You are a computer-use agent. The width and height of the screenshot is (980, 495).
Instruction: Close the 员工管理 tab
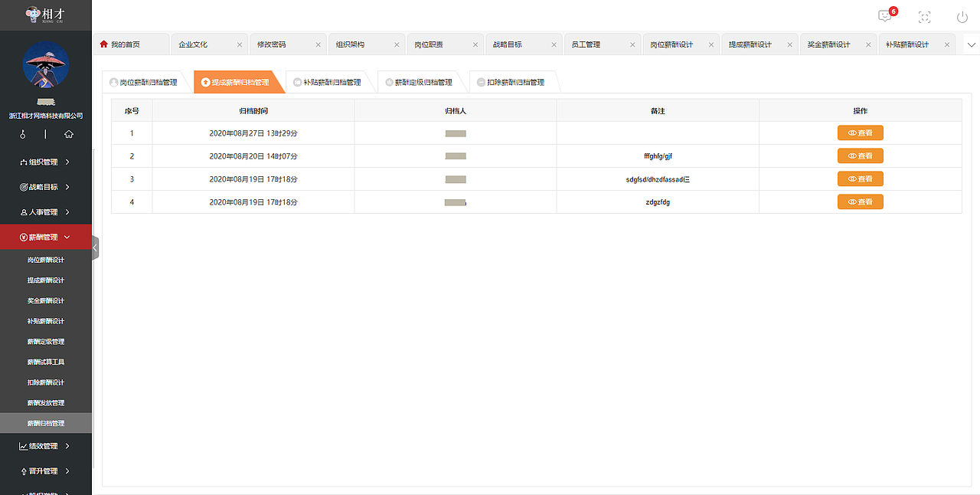pyautogui.click(x=633, y=44)
